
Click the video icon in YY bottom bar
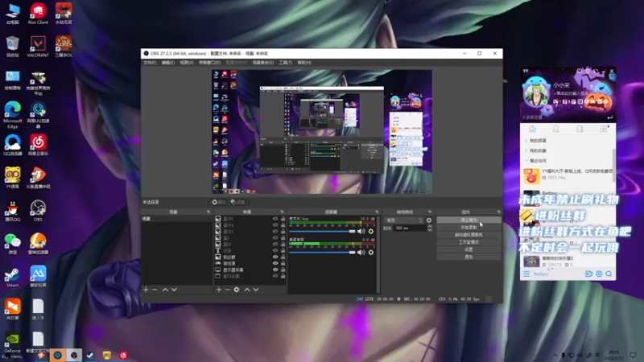click(588, 274)
